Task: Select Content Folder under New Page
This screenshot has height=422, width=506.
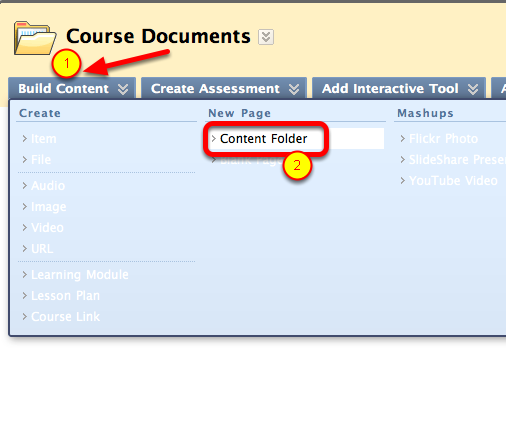Action: click(264, 139)
